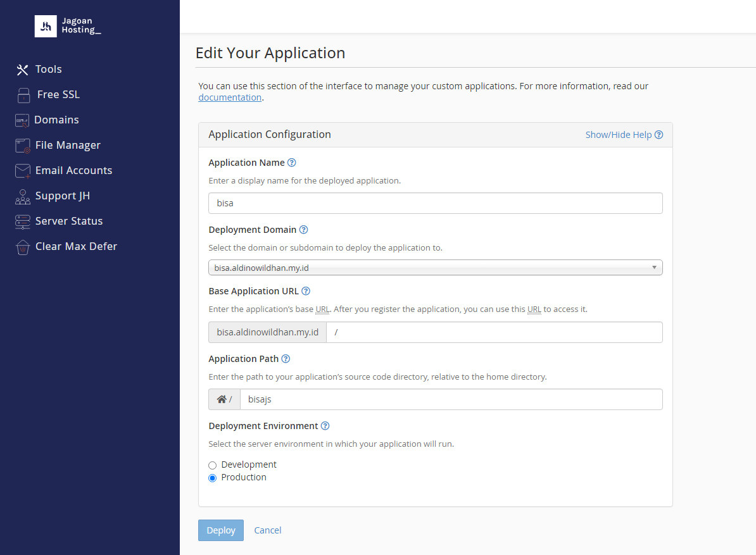Click the home icon in Application Path
Screen dimensions: 756x555
coord(222,399)
